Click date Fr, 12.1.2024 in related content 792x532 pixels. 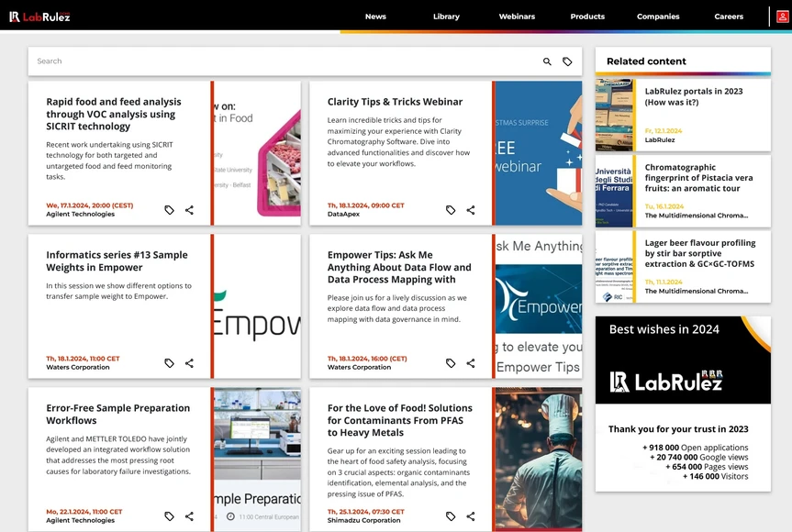(664, 131)
